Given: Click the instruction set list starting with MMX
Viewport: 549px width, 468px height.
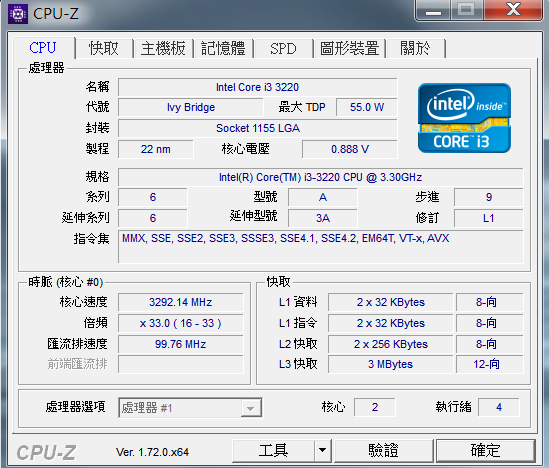Looking at the screenshot, I should coord(321,246).
